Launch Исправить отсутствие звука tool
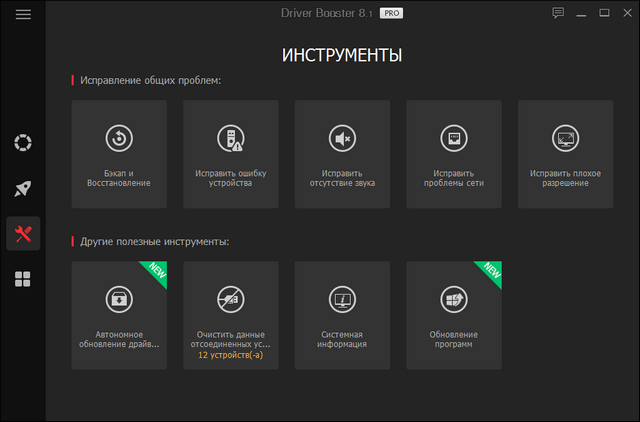640x422 pixels. coord(342,154)
